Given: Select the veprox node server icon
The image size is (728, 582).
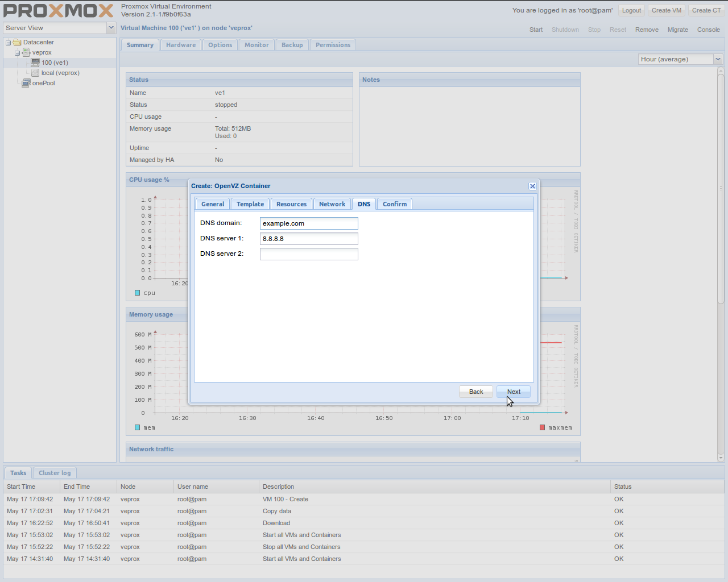Looking at the screenshot, I should [26, 52].
